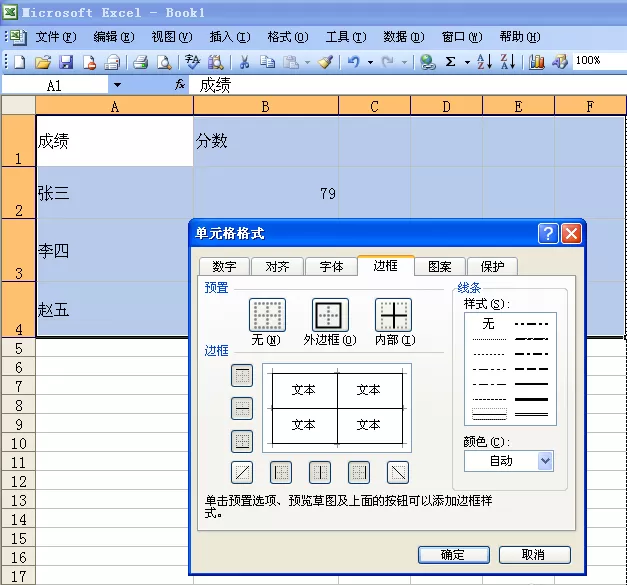
Task: Open the 文件 (F) menu
Action: coord(56,37)
